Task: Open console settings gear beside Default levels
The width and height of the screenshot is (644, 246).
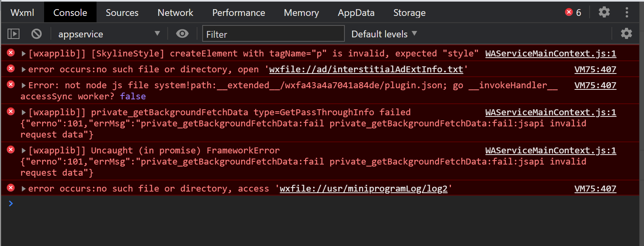Action: 627,33
